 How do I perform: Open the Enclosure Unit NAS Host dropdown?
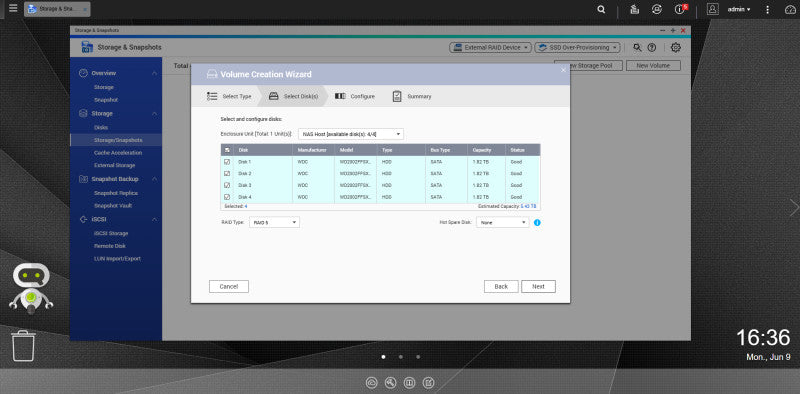click(x=351, y=134)
